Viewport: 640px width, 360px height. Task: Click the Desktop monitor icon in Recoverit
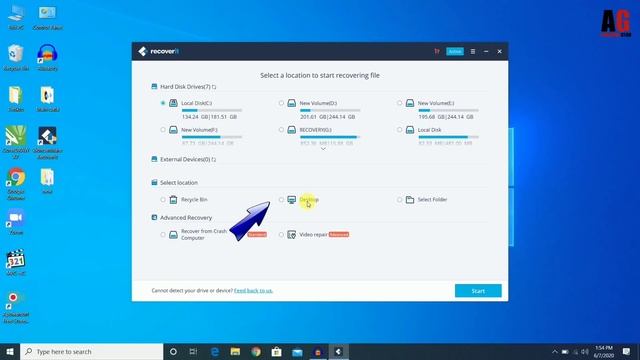(x=291, y=200)
